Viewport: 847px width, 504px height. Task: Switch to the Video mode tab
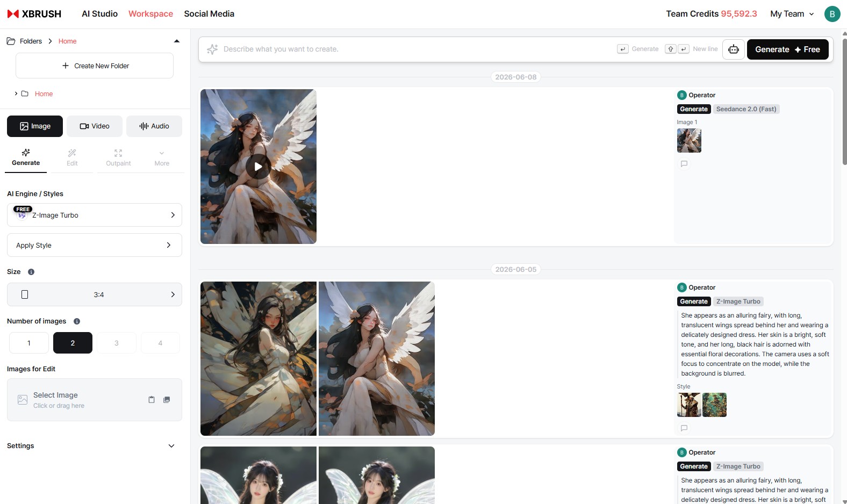95,126
